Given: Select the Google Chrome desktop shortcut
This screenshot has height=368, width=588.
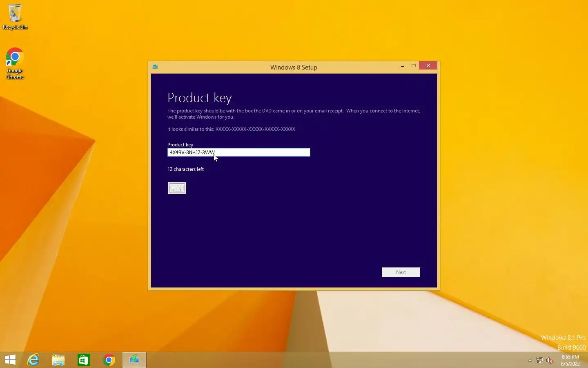Looking at the screenshot, I should [x=15, y=63].
